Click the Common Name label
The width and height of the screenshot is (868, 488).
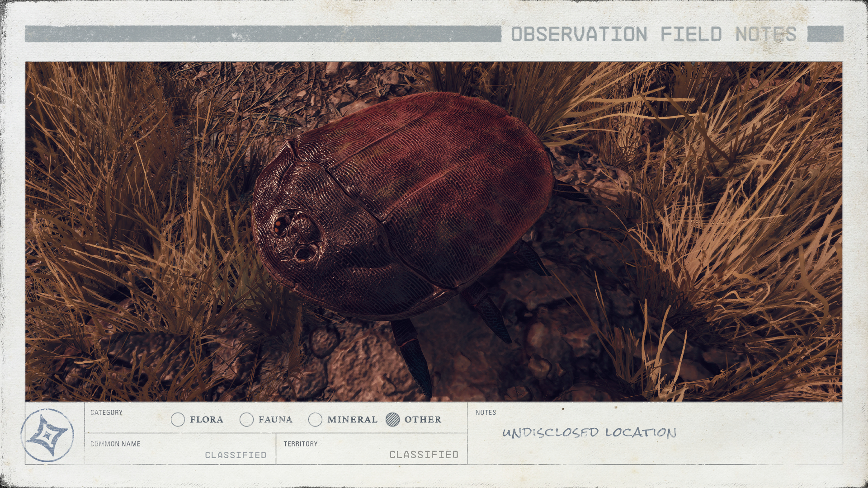[x=115, y=444]
